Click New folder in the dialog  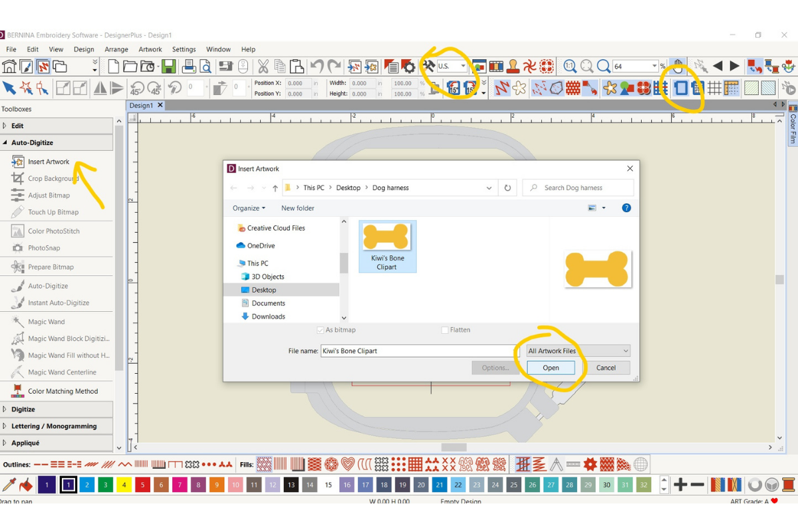[298, 208]
